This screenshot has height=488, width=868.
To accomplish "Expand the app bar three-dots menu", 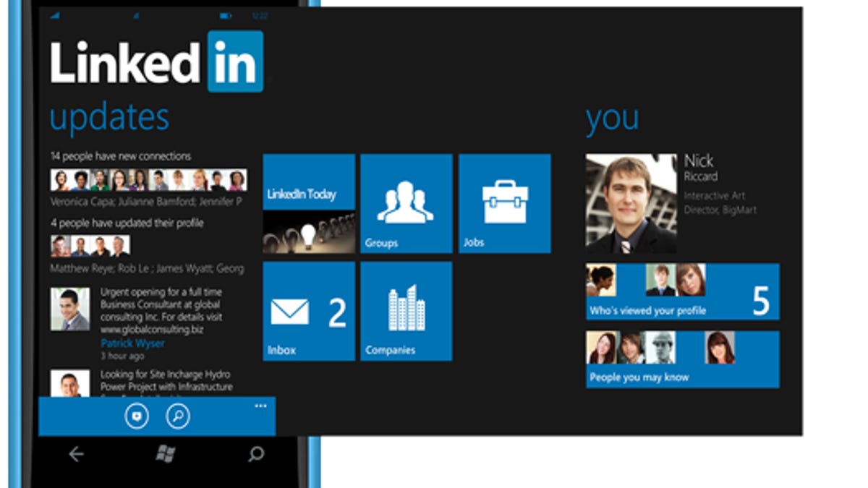I will click(x=260, y=406).
